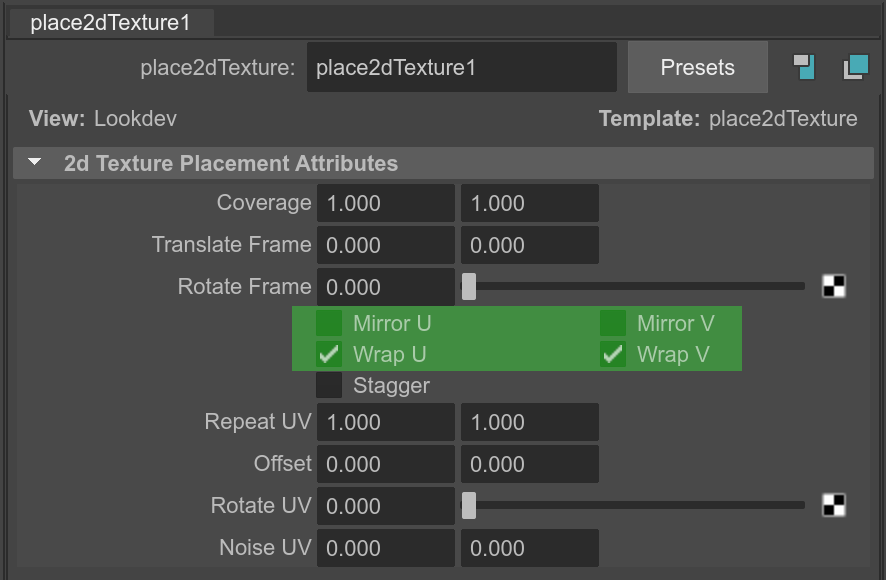Uncheck the Wrap V checkbox

pos(613,354)
